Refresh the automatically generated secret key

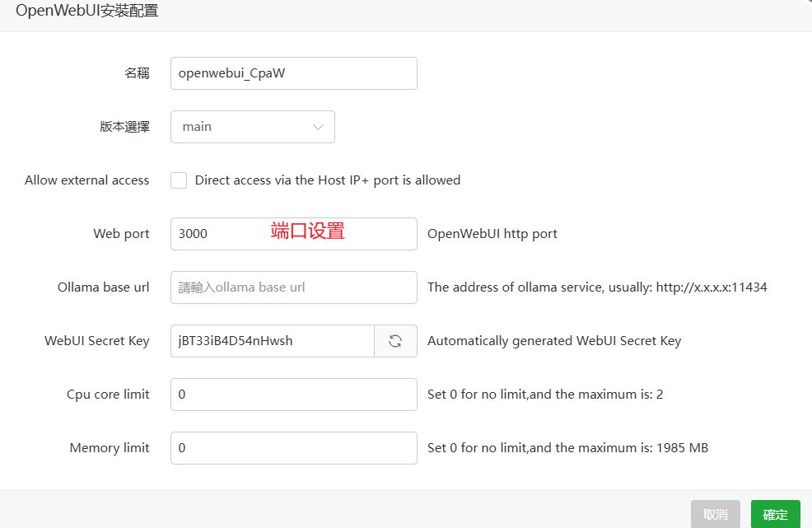396,340
